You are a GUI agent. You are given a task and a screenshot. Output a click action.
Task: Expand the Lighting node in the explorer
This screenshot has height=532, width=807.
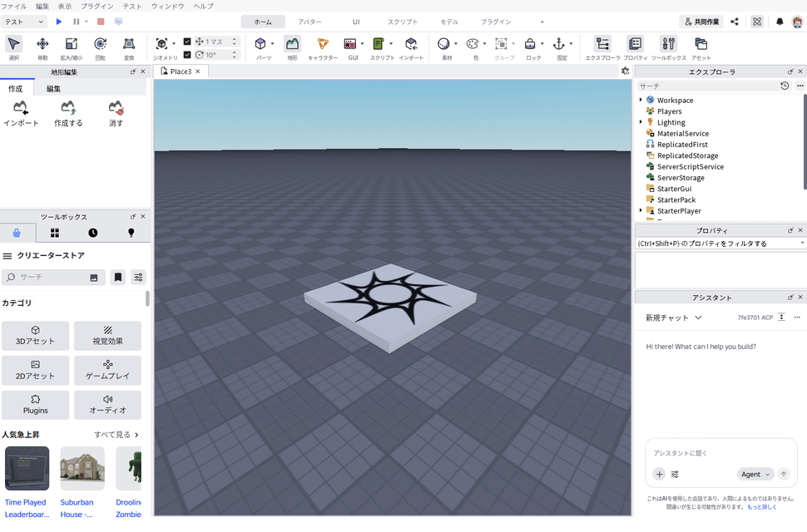coord(641,122)
